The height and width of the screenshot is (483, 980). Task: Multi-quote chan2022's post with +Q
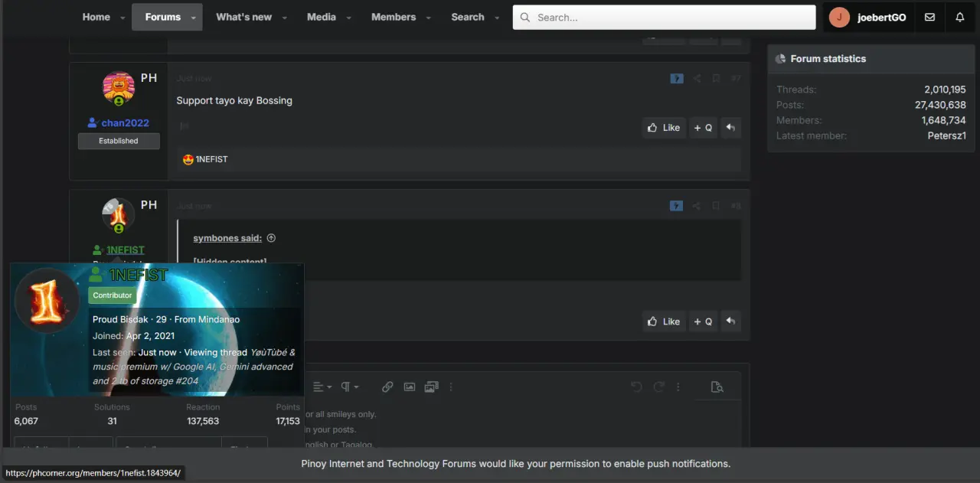(x=703, y=128)
